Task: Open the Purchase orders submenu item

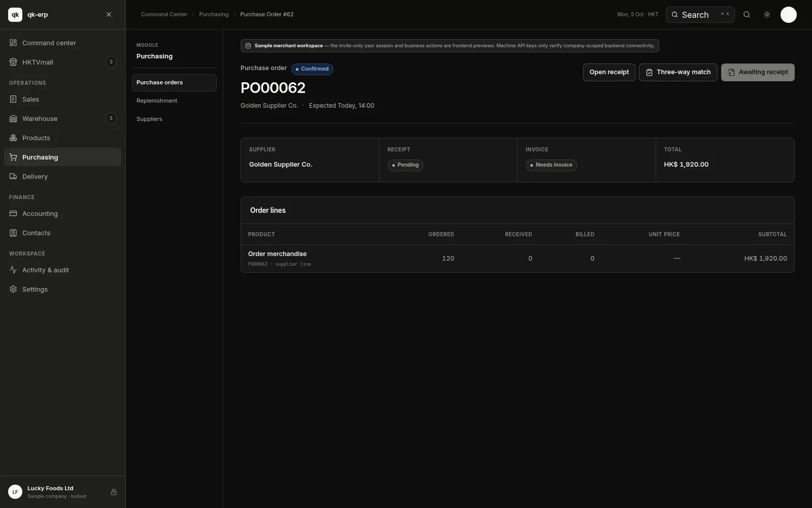Action: tap(174, 83)
